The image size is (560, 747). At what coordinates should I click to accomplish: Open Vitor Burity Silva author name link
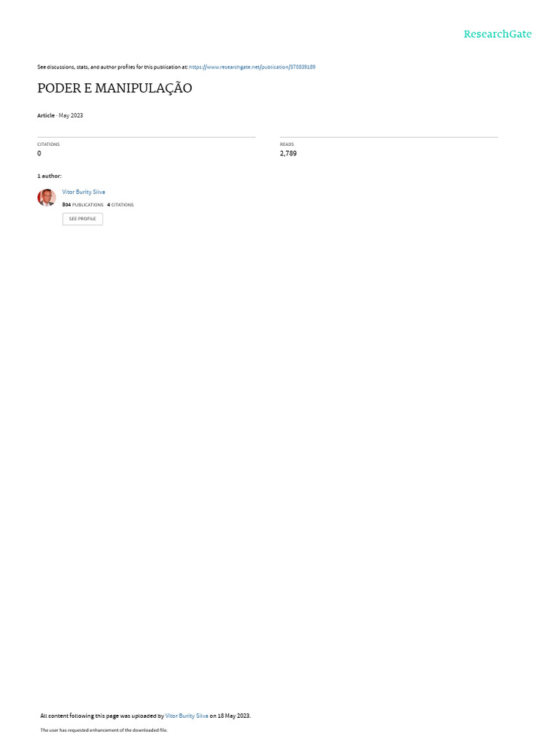(x=83, y=192)
